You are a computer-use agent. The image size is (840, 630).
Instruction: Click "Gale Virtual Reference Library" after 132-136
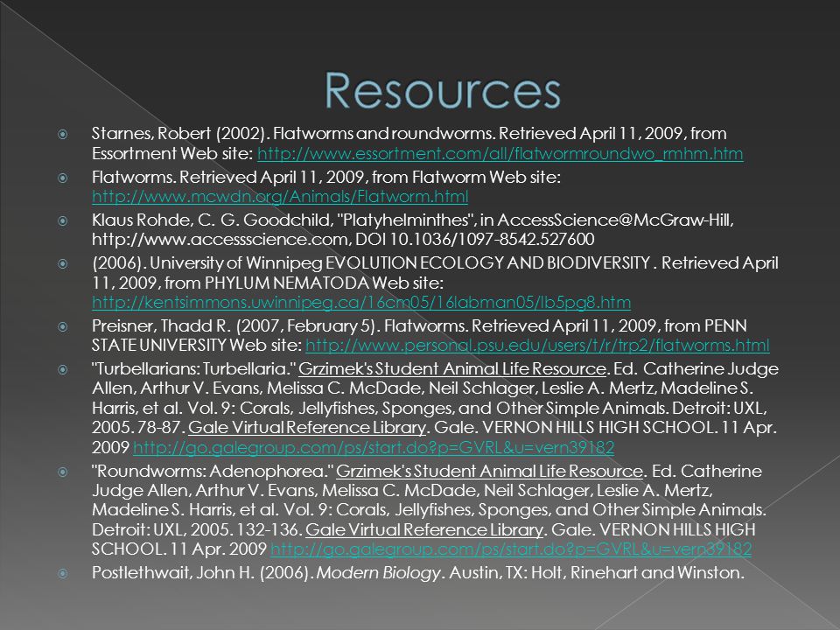[424, 530]
